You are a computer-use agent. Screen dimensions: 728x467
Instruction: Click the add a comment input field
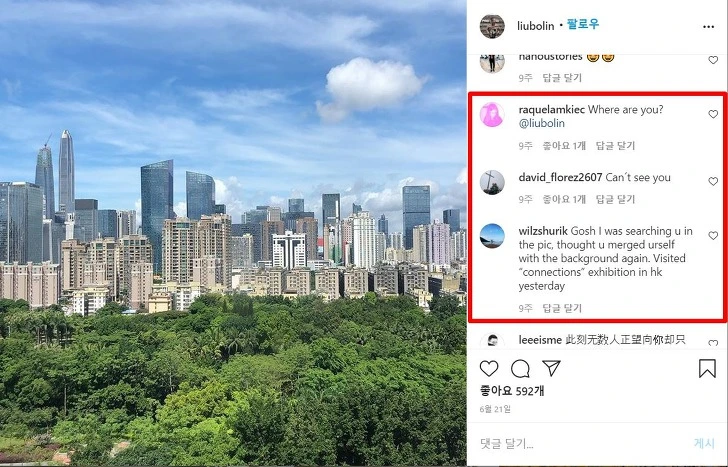tap(580, 444)
